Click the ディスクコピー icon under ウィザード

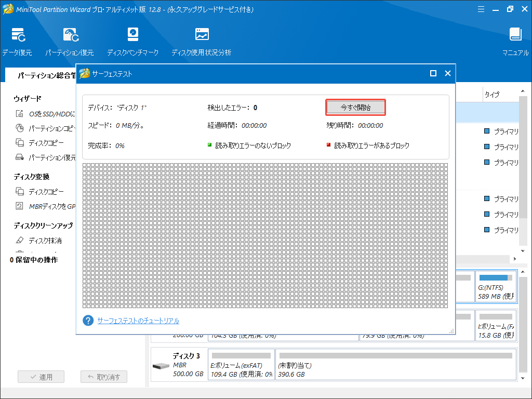[x=20, y=143]
